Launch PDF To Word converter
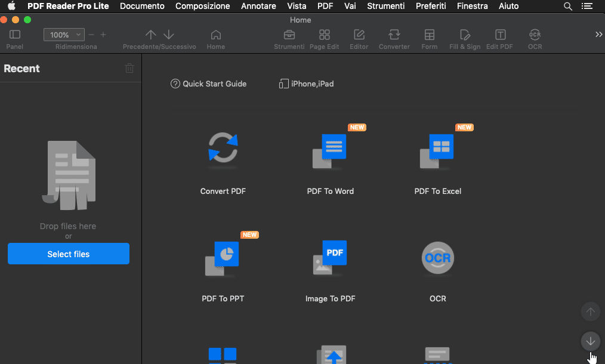The width and height of the screenshot is (605, 364). coord(330,149)
